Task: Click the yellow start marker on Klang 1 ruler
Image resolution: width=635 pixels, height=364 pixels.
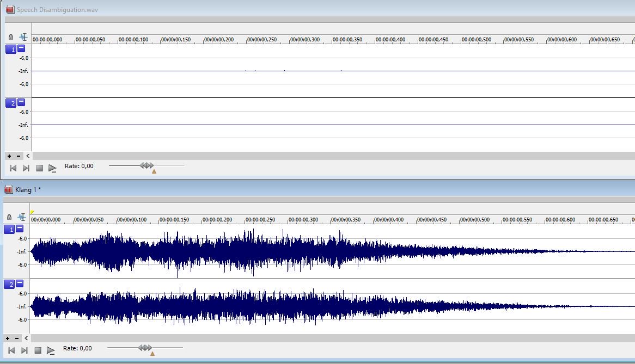Action: (32, 212)
